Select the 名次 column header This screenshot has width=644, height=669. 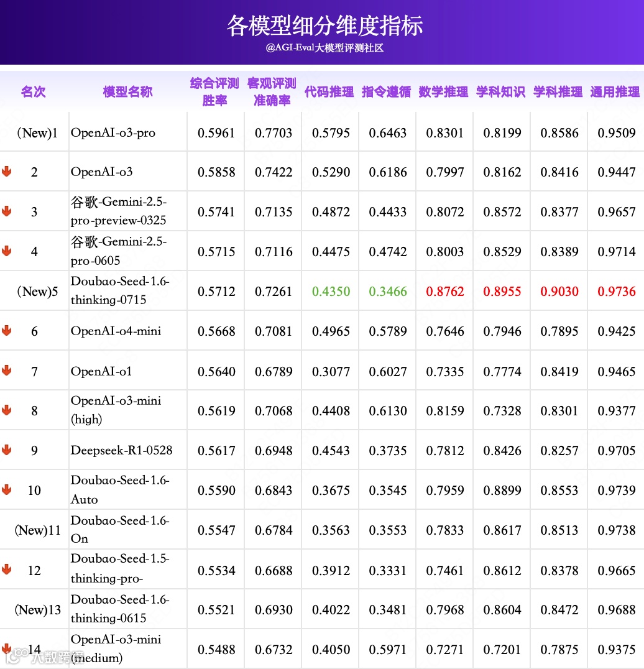pos(34,91)
